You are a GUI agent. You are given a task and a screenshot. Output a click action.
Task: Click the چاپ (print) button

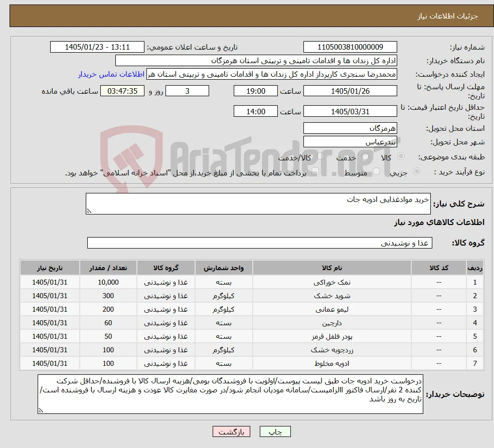pos(275,431)
